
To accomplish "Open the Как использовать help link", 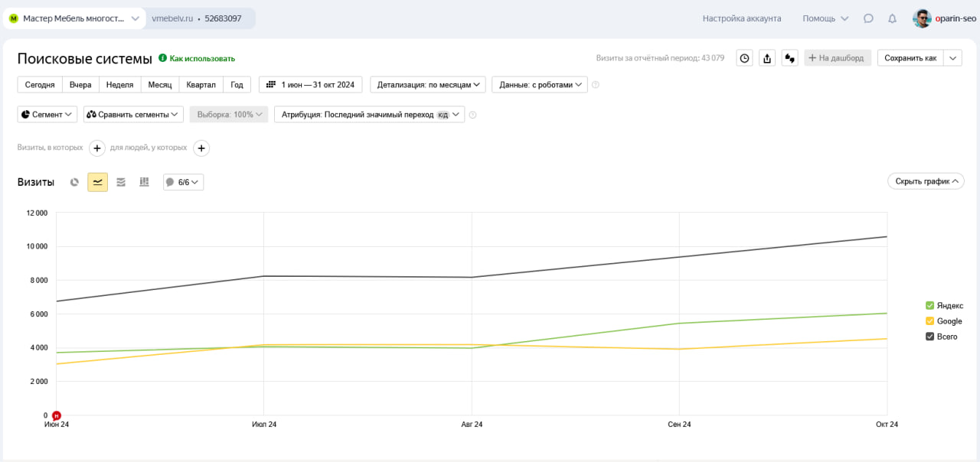I will [201, 59].
